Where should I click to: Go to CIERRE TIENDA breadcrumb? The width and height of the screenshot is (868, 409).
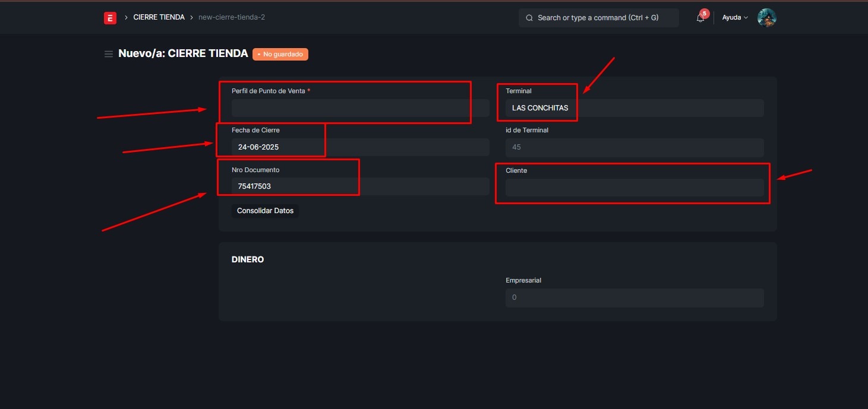point(159,17)
